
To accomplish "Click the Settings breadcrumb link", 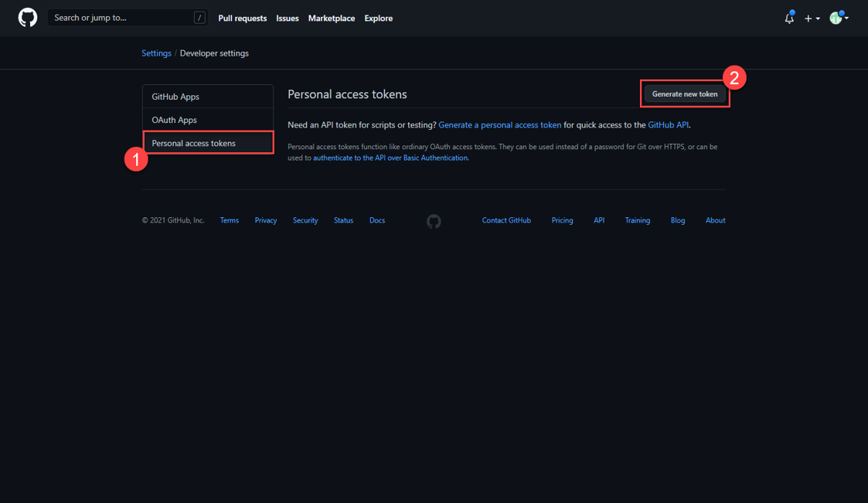I will 157,53.
